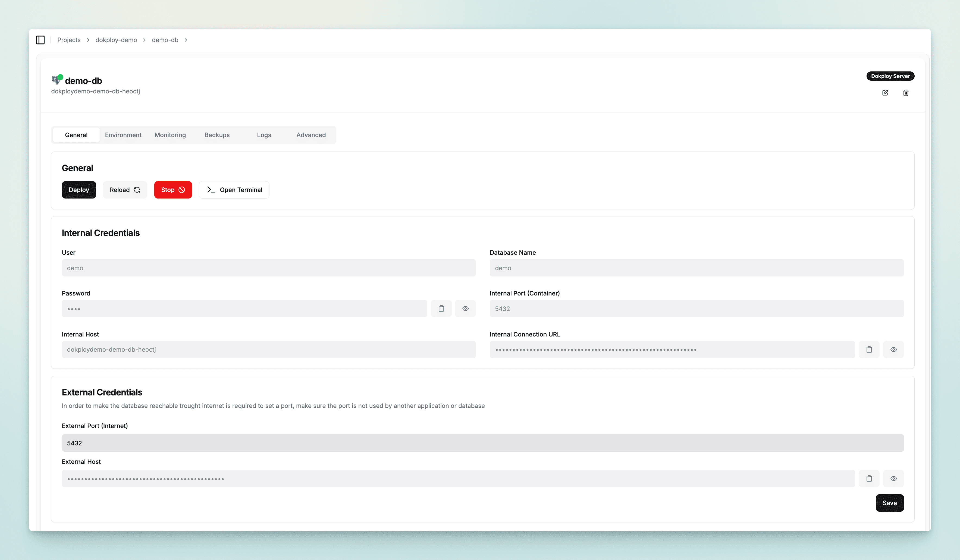Click the chevron after demo-db breadcrumb
960x560 pixels.
tap(186, 40)
